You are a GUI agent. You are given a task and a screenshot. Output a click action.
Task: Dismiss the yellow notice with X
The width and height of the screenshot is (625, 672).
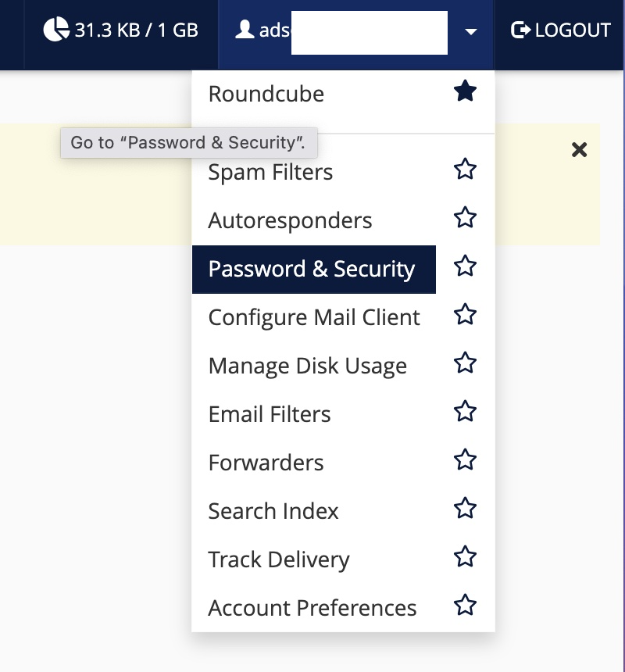point(579,150)
